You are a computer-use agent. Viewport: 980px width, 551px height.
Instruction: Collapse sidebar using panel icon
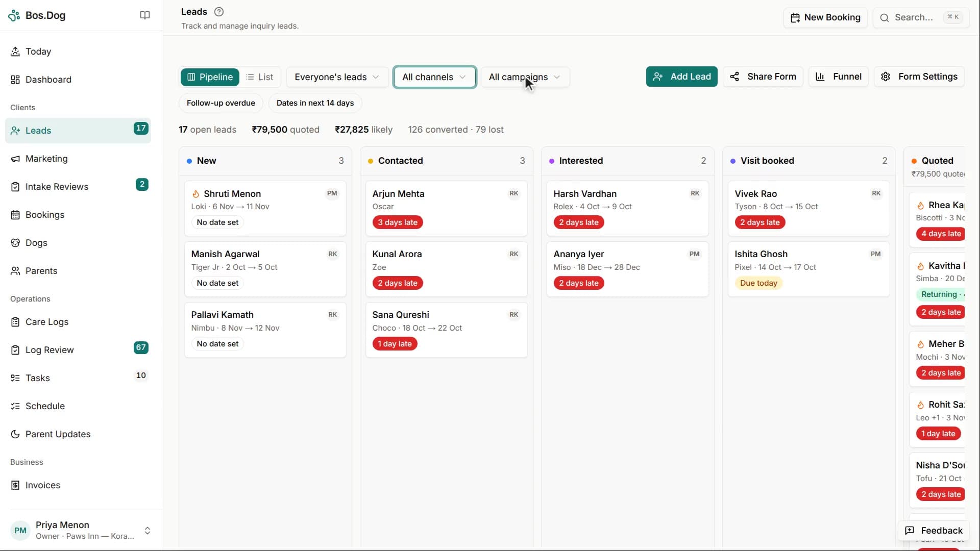(x=145, y=15)
